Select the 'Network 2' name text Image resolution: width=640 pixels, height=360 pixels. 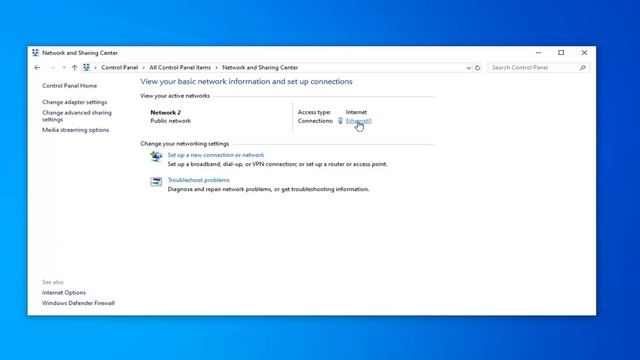pos(166,112)
